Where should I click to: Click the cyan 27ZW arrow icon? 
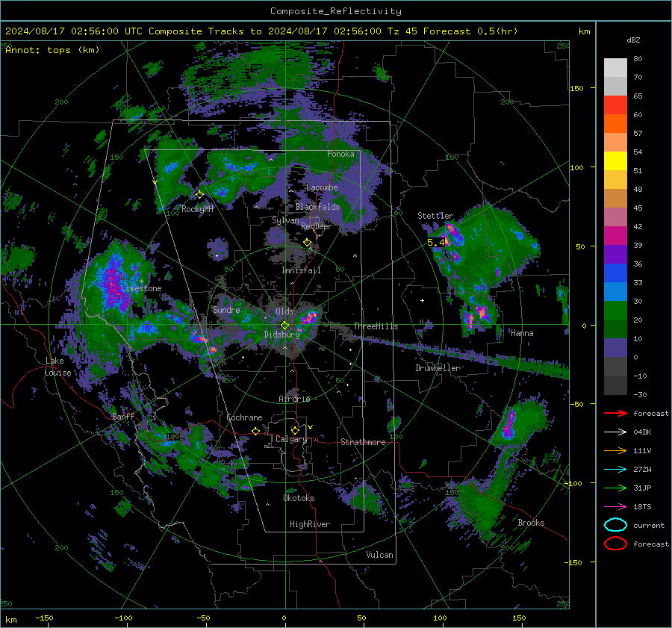coord(615,470)
